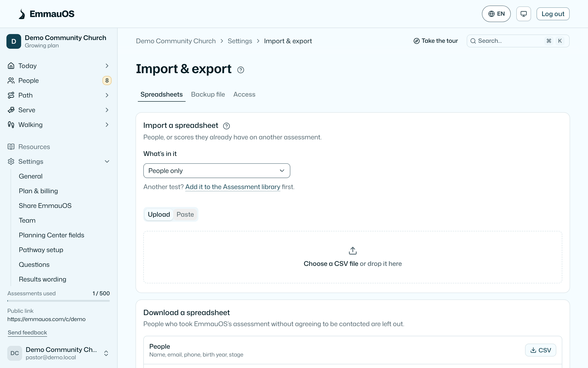Click the pastor@demo.local email text
The image size is (588, 368).
[51, 357]
